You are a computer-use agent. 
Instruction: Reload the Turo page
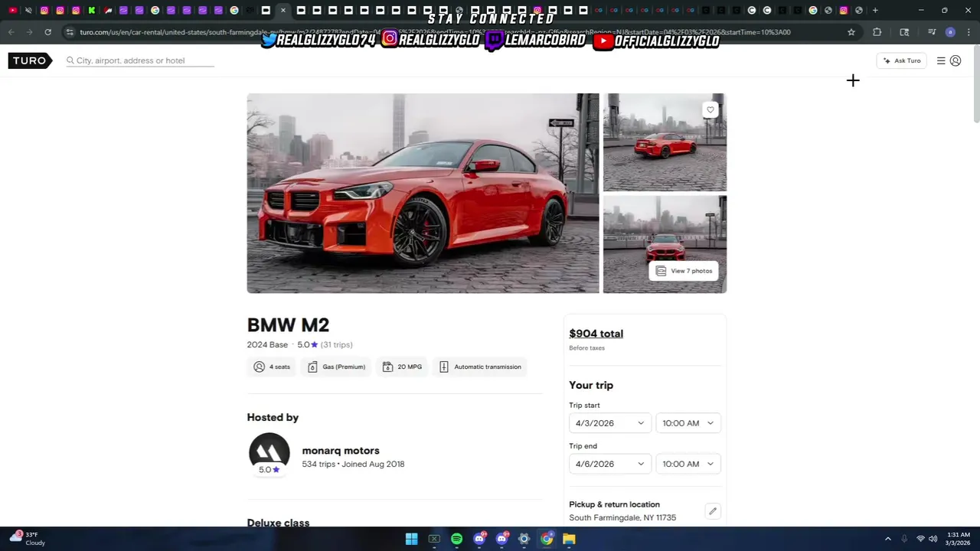pos(47,32)
